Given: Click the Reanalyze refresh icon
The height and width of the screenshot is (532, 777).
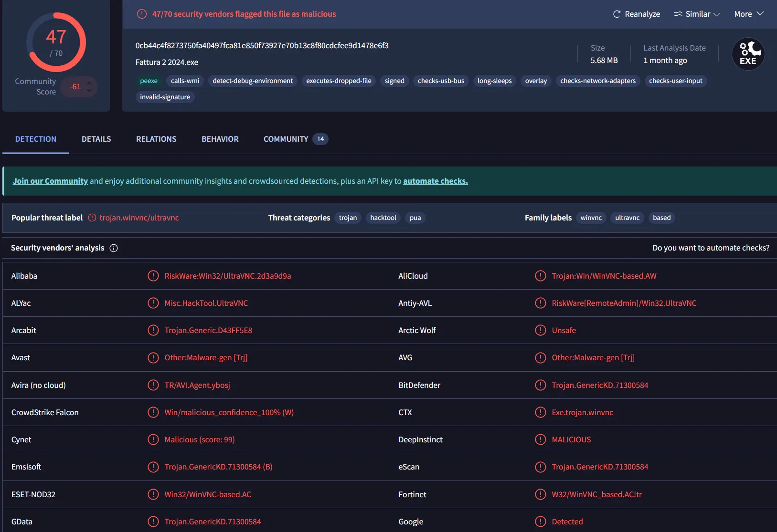Looking at the screenshot, I should (616, 14).
